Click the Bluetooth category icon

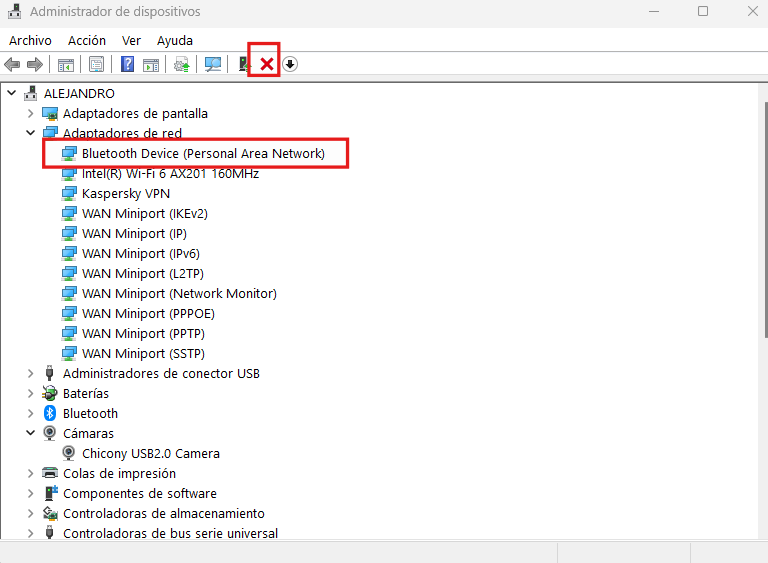click(49, 413)
